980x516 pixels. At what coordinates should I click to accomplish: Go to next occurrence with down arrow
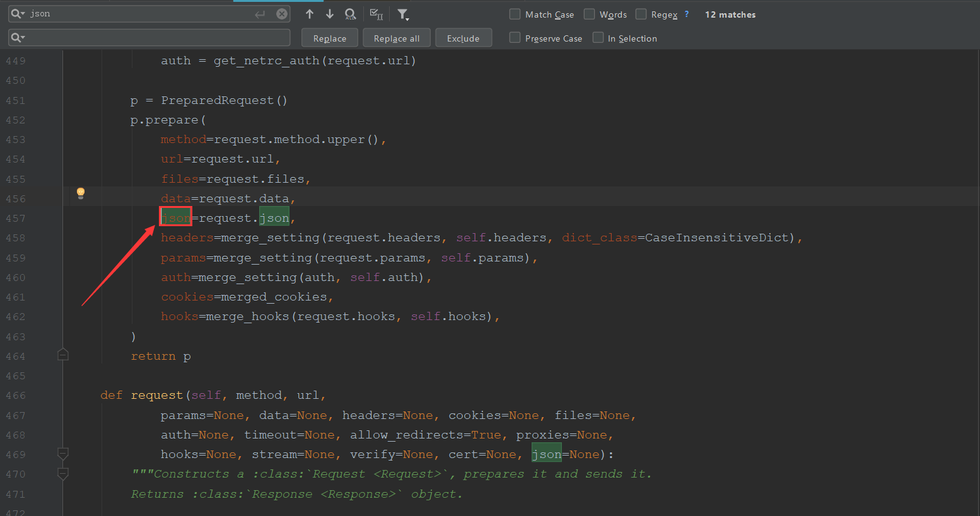[x=330, y=14]
